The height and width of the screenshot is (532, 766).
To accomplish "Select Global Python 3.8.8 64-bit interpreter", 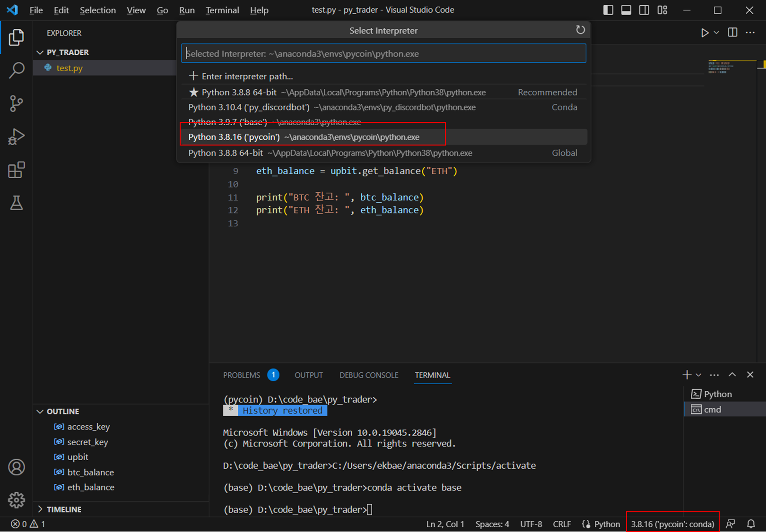I will pyautogui.click(x=384, y=153).
